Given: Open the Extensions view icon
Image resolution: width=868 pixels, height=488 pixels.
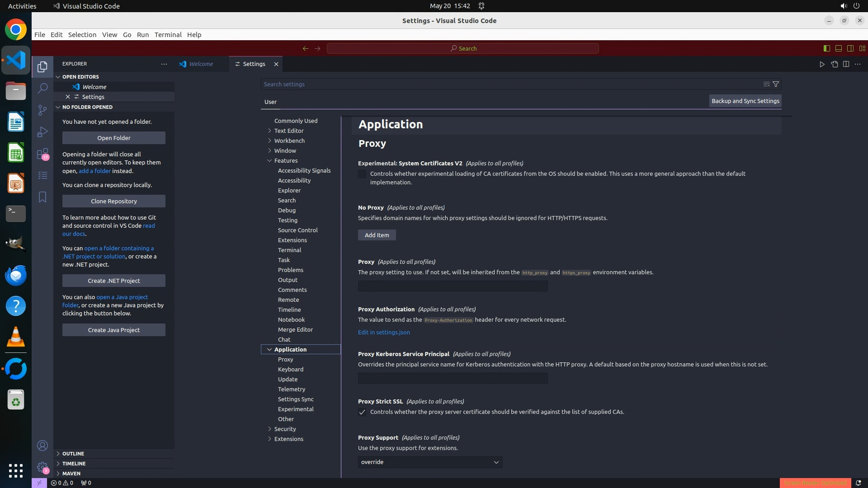Looking at the screenshot, I should click(42, 154).
